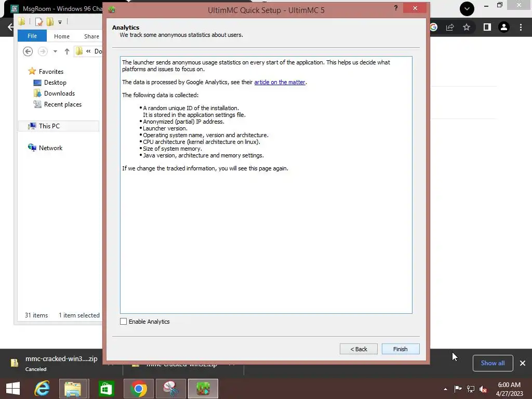Select Recent places in Explorer's sidebar
This screenshot has width=532, height=399.
62,104
